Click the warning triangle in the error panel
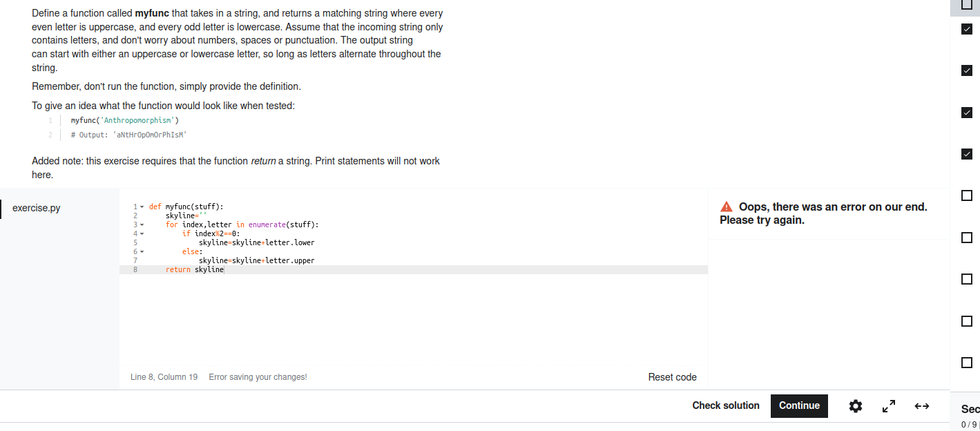 click(726, 206)
